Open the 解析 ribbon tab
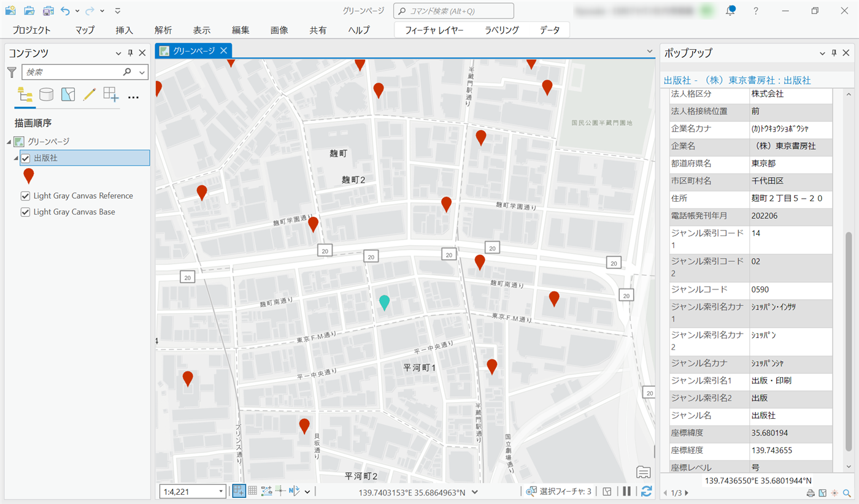Viewport: 859px width, 504px height. [x=163, y=30]
